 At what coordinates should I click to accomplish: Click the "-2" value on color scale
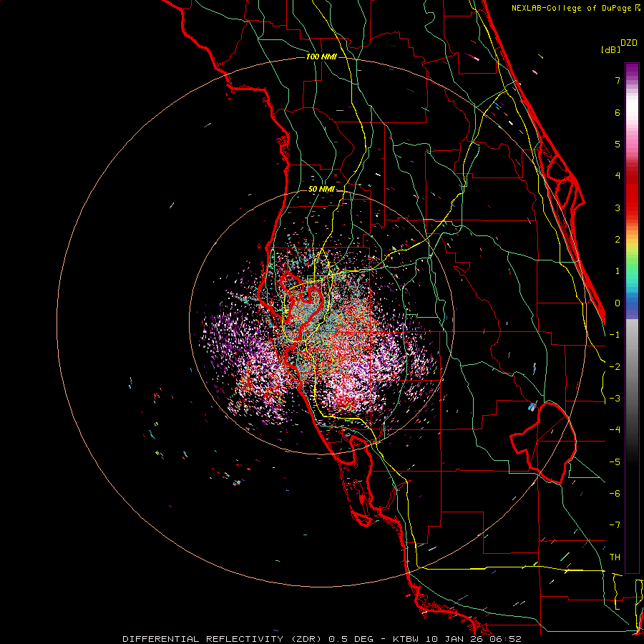point(615,367)
